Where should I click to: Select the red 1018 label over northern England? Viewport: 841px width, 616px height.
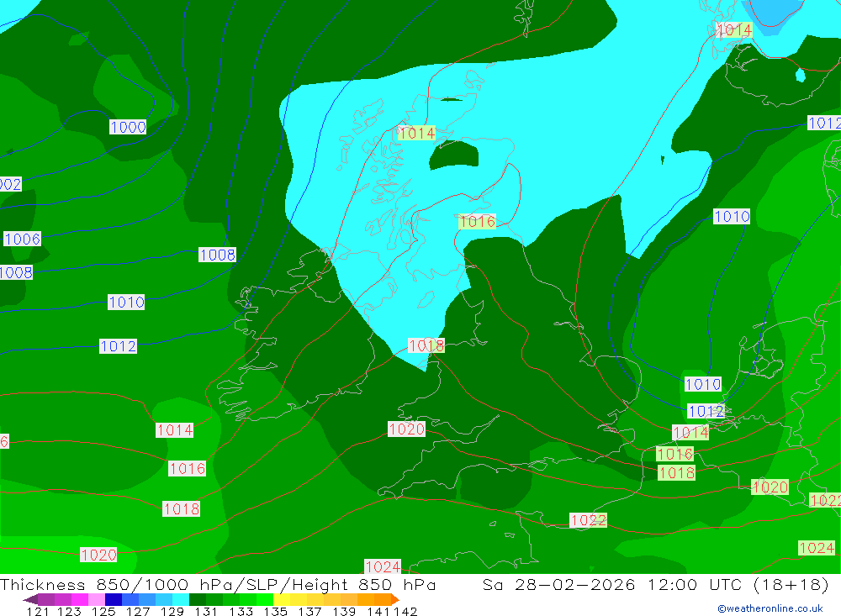(426, 345)
